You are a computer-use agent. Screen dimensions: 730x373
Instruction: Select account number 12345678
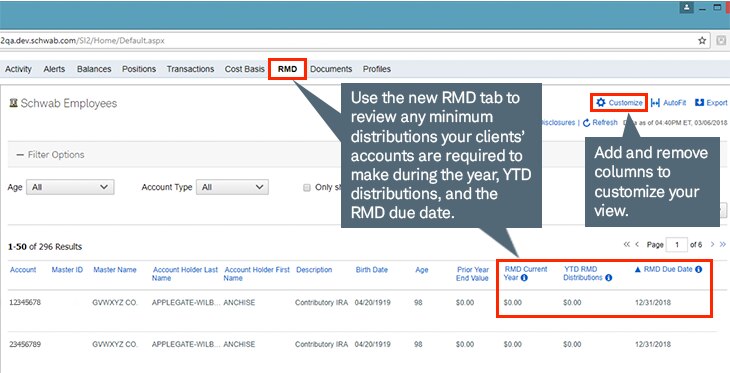[x=25, y=302]
